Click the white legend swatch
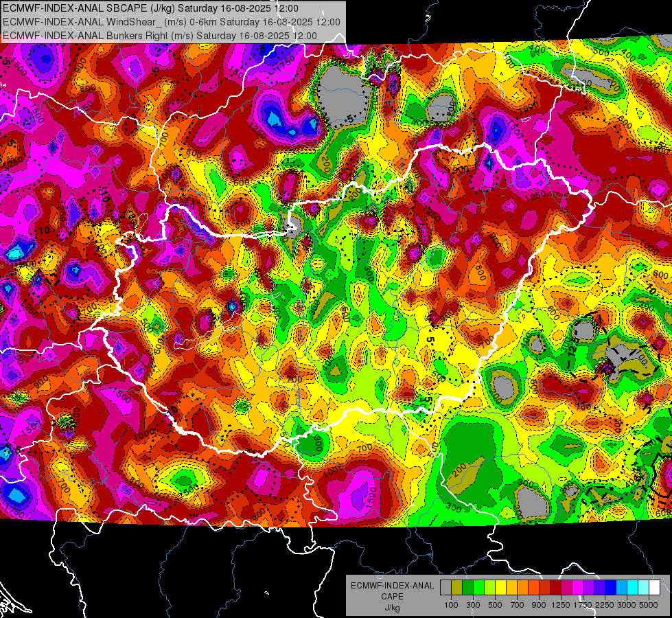This screenshot has height=618, width=672. [655, 588]
